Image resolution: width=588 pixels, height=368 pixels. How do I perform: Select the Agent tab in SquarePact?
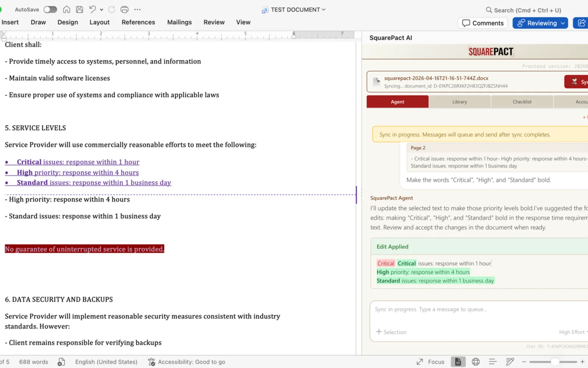click(398, 102)
